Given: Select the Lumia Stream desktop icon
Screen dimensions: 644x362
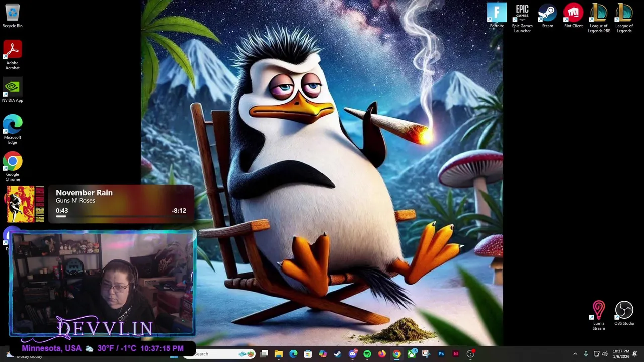Looking at the screenshot, I should (x=599, y=316).
